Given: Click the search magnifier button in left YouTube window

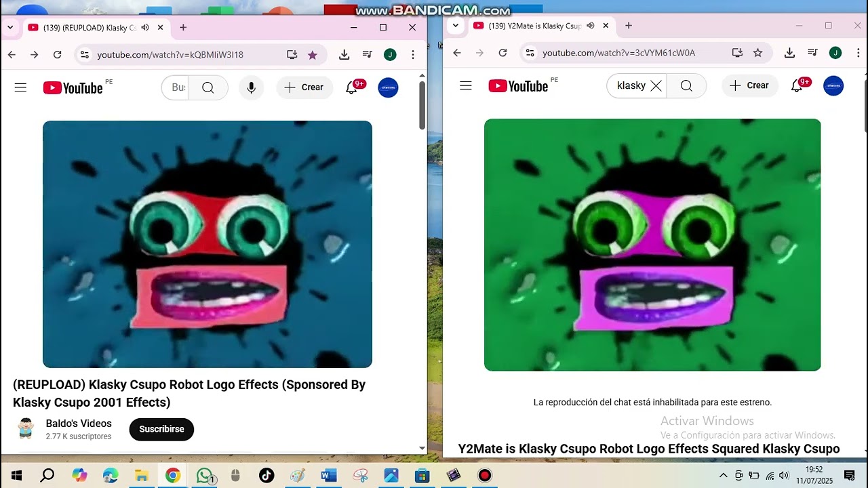Looking at the screenshot, I should click(208, 87).
